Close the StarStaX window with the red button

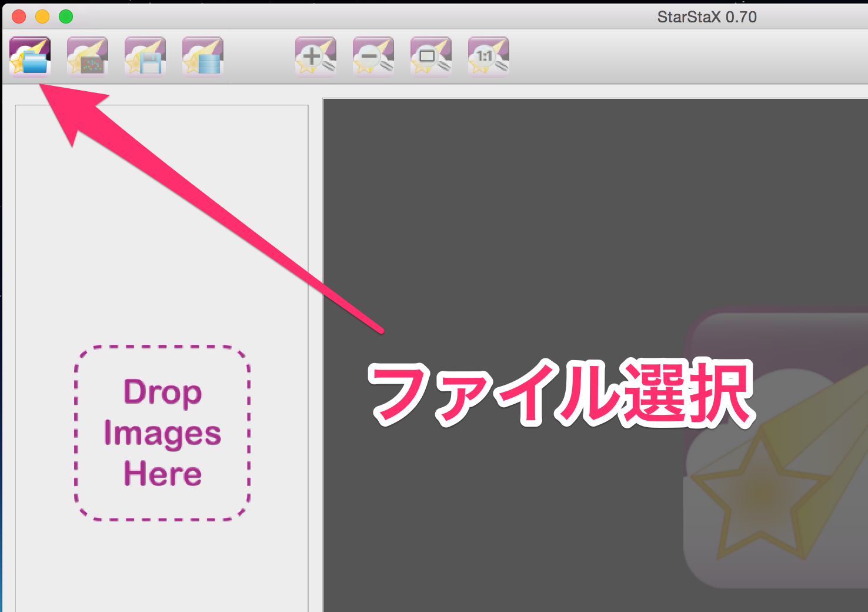pos(19,16)
